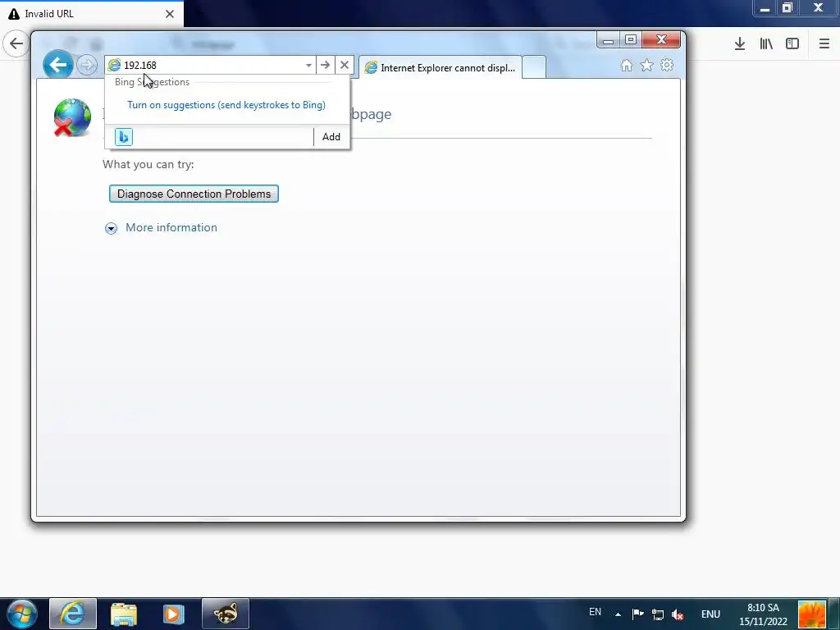The width and height of the screenshot is (840, 630).
Task: Click Turn on suggestions link
Action: click(226, 105)
